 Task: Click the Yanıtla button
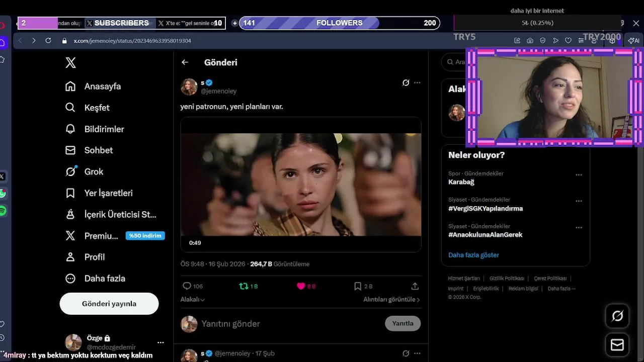coord(403,323)
